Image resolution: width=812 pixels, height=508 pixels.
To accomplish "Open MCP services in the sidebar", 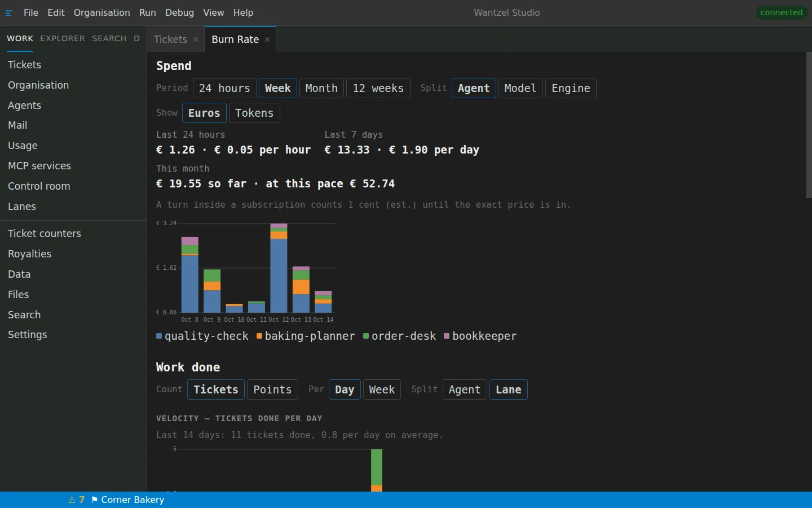I will [73, 166].
